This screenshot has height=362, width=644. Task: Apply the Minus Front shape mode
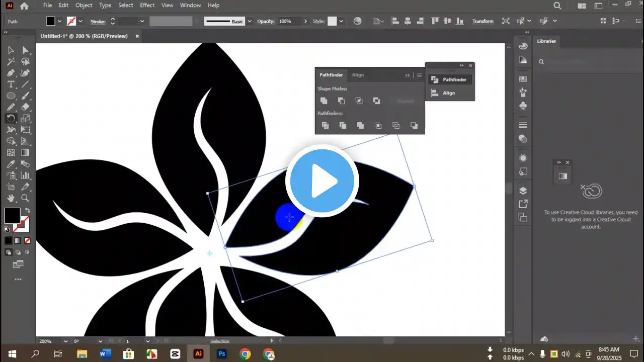pos(342,101)
